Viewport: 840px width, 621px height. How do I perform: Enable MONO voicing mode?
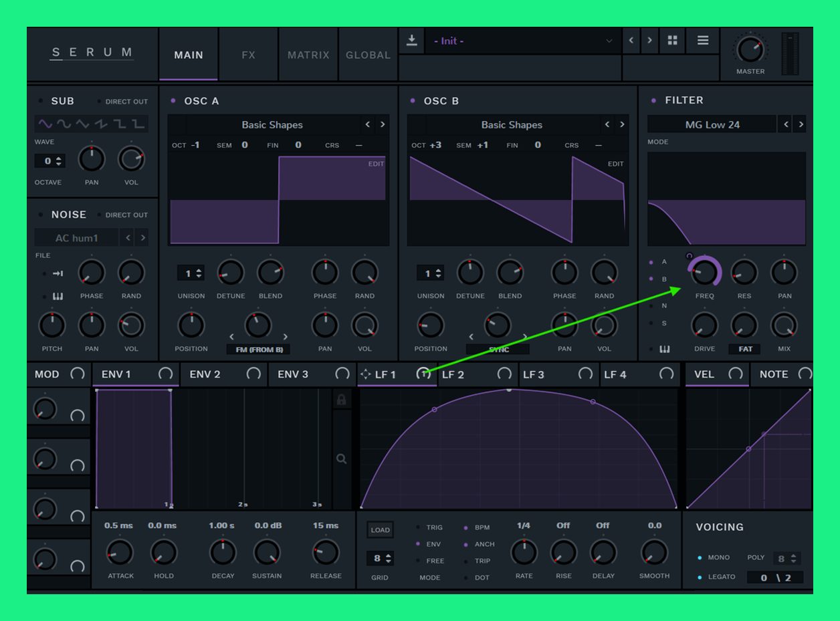[x=700, y=557]
